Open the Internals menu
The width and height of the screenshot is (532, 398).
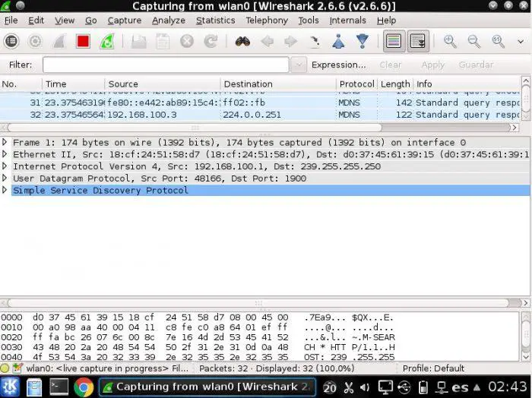pos(347,21)
